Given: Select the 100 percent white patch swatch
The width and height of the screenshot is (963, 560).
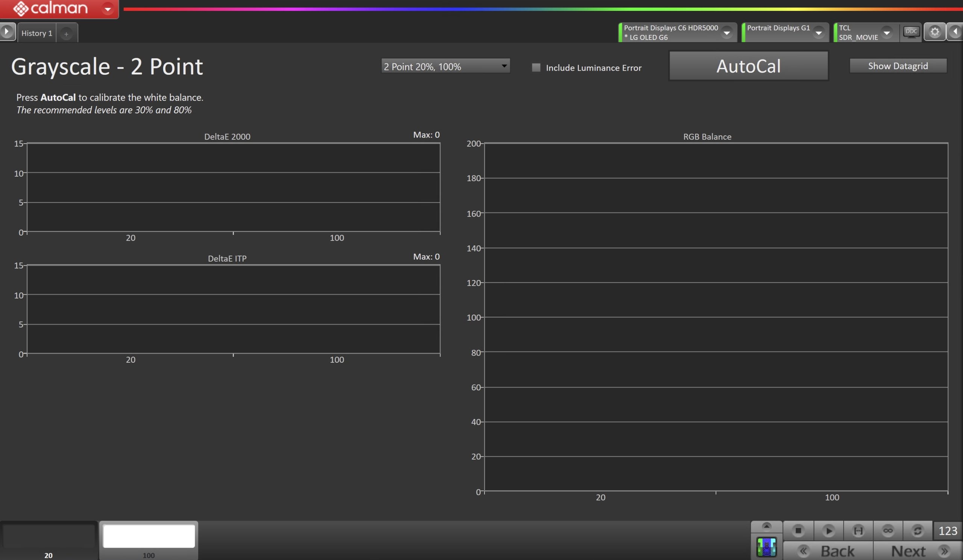Looking at the screenshot, I should point(149,540).
